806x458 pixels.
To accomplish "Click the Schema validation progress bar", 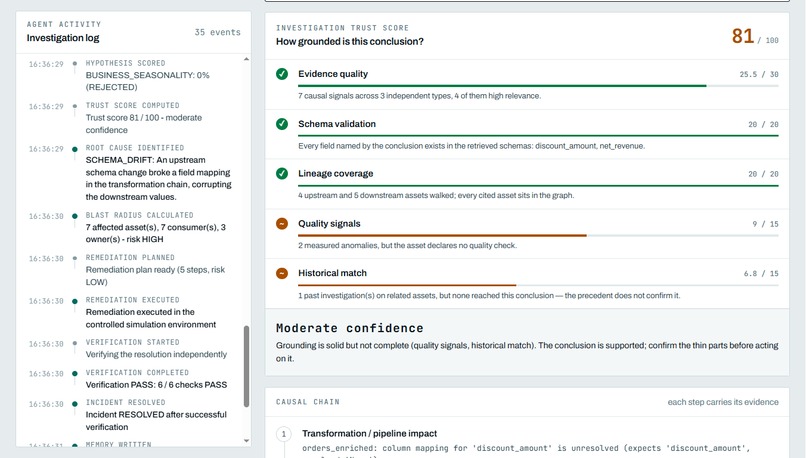I will pos(538,136).
